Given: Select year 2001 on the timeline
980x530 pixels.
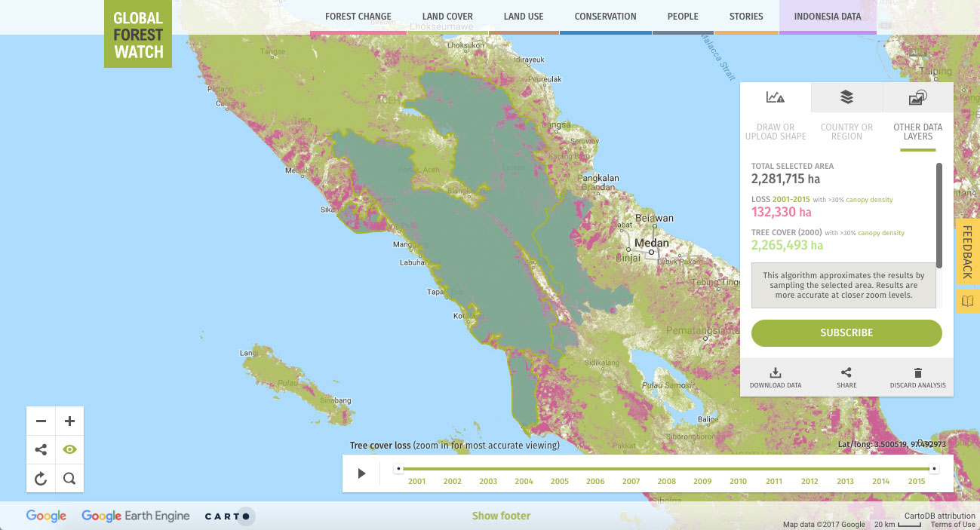Looking at the screenshot, I should click(416, 482).
